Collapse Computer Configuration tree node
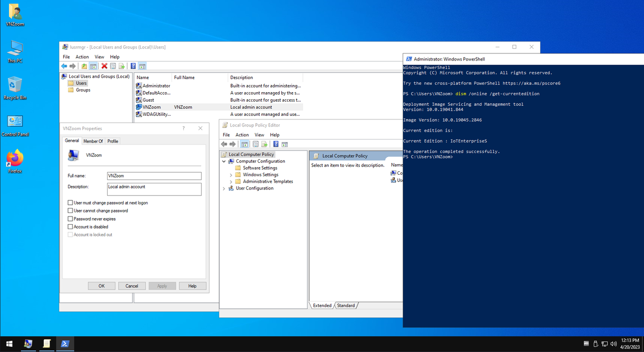The width and height of the screenshot is (644, 352). pos(224,161)
